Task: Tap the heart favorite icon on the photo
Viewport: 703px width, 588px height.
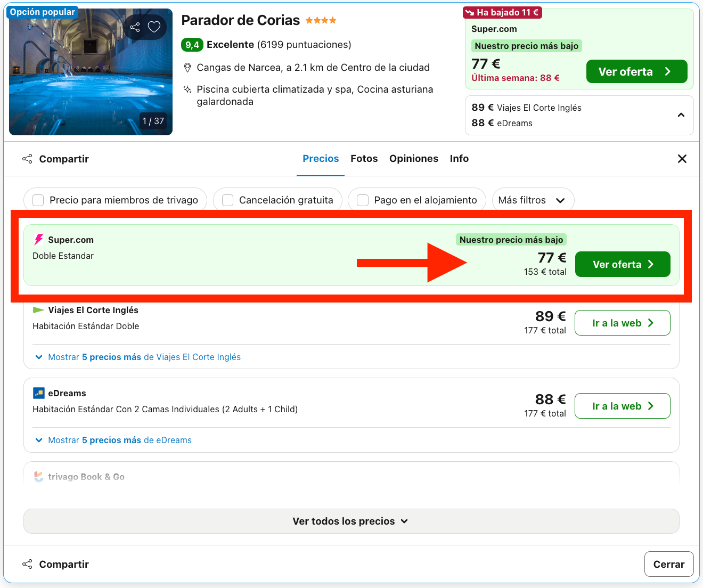Action: coord(154,27)
